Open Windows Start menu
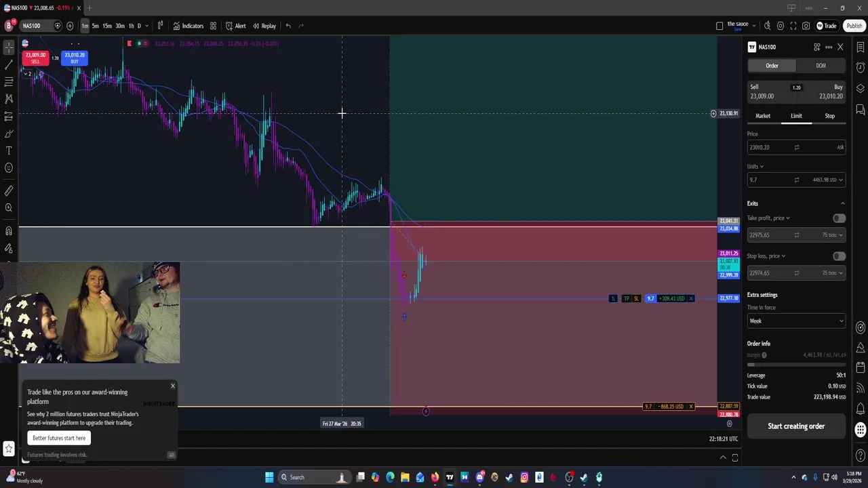The width and height of the screenshot is (868, 488). click(x=269, y=477)
